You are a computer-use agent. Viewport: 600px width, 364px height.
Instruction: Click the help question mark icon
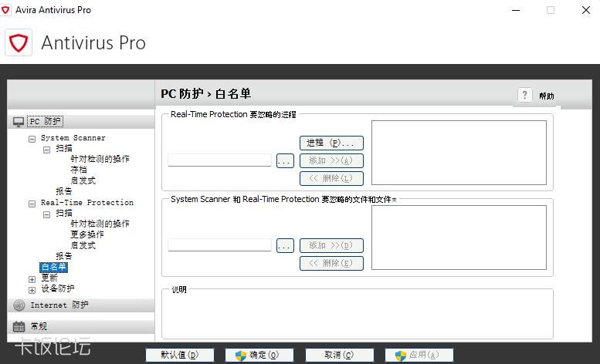525,95
